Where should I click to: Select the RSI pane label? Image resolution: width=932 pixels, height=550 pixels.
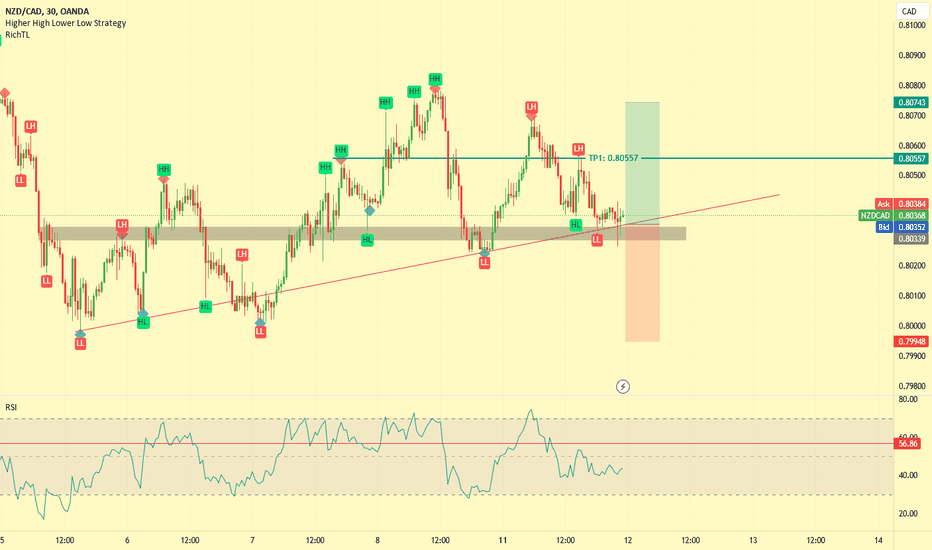(11, 407)
